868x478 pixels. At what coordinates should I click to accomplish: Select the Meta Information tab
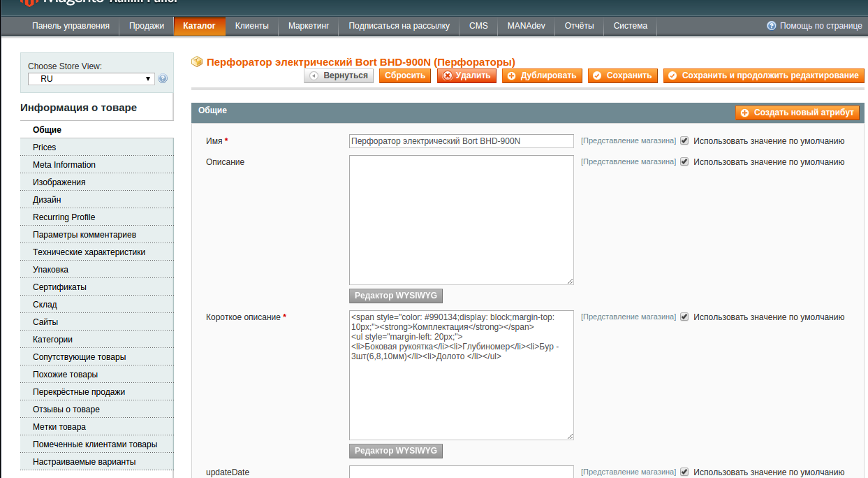click(x=96, y=165)
